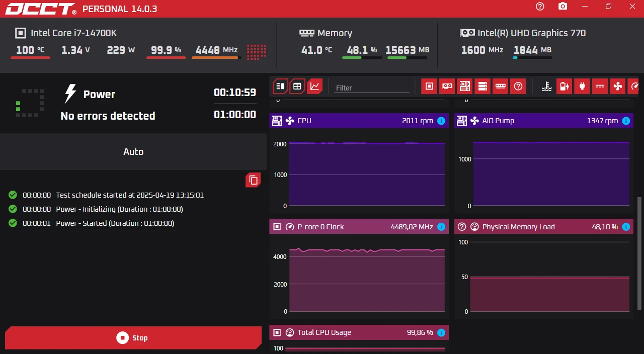The width and height of the screenshot is (644, 354).
Task: Toggle the fan sensor type filter
Action: click(617, 86)
